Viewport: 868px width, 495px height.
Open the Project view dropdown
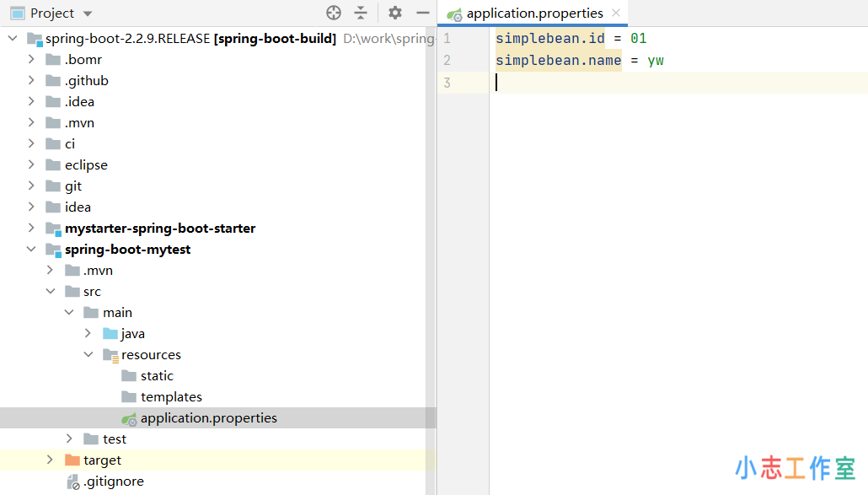coord(88,13)
